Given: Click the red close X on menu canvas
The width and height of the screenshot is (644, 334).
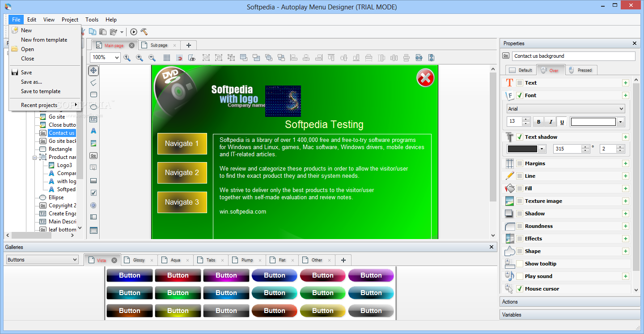Looking at the screenshot, I should pos(425,78).
